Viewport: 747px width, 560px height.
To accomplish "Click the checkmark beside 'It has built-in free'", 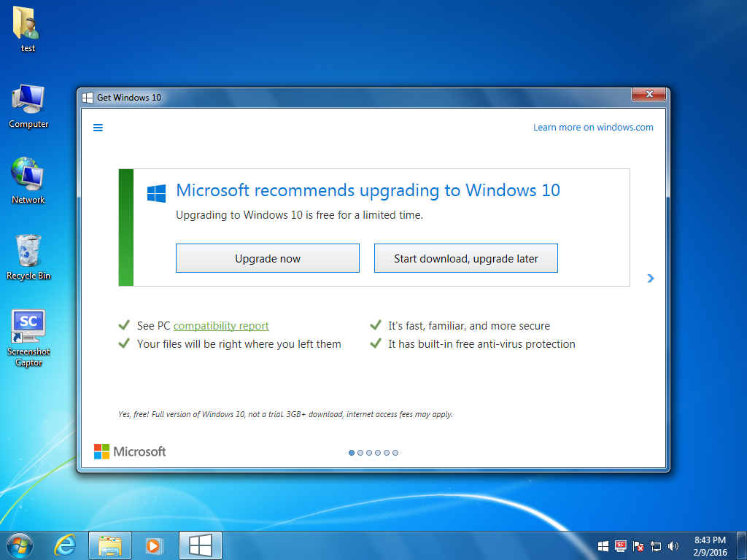I will 376,343.
